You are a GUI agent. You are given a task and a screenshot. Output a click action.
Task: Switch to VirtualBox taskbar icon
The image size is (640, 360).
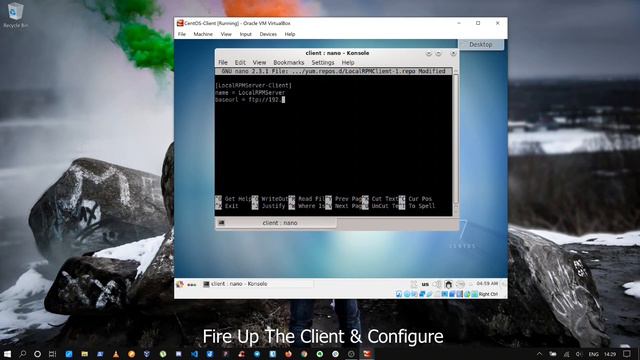tap(367, 354)
